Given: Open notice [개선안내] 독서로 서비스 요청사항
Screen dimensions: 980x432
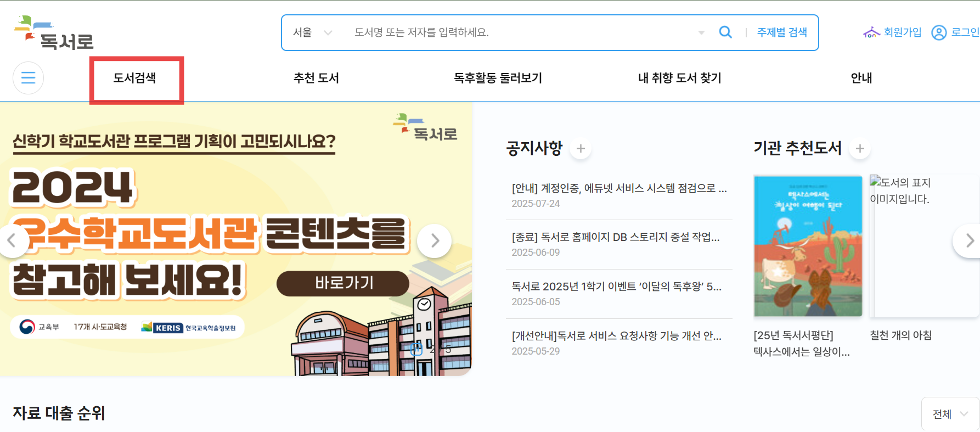Looking at the screenshot, I should pyautogui.click(x=617, y=336).
